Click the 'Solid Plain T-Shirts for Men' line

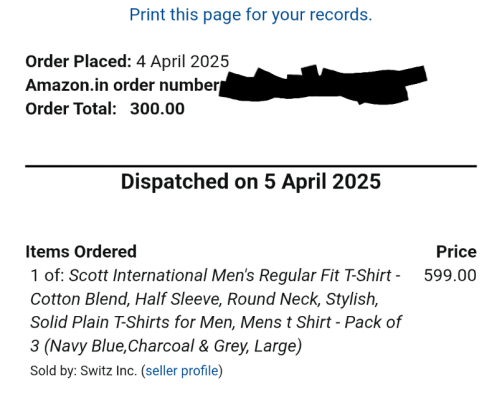[216, 323]
